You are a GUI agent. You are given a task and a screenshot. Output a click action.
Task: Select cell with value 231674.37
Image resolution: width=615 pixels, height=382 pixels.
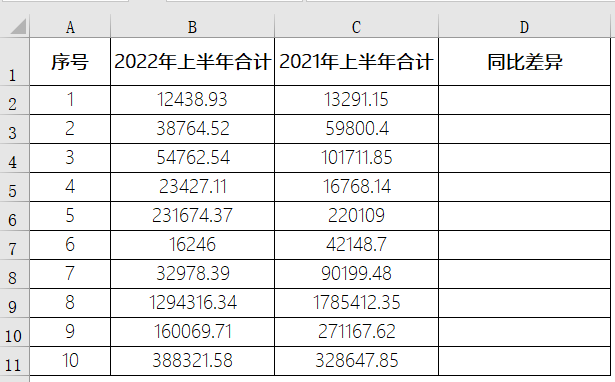coord(192,216)
